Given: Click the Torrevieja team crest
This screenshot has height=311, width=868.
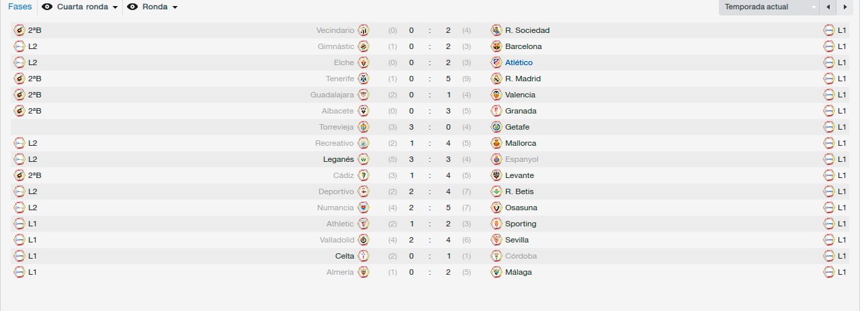Looking at the screenshot, I should 363,127.
